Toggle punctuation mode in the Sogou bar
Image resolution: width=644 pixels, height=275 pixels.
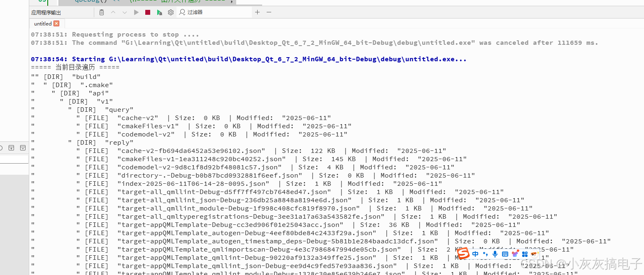(x=486, y=254)
